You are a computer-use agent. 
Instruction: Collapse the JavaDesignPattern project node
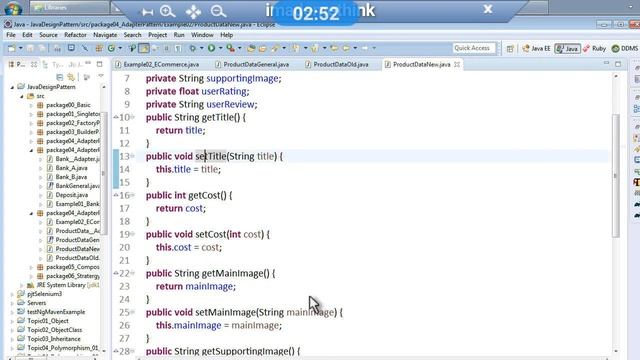click(x=12, y=87)
